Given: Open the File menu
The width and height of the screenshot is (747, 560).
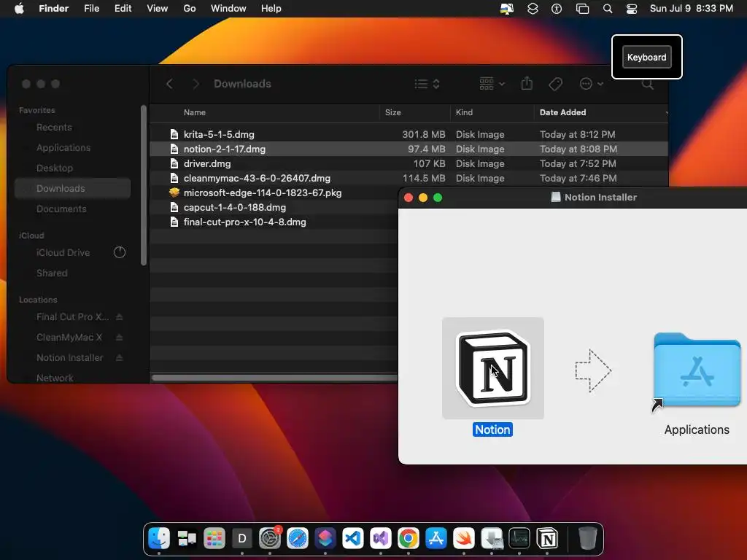Looking at the screenshot, I should (91, 9).
